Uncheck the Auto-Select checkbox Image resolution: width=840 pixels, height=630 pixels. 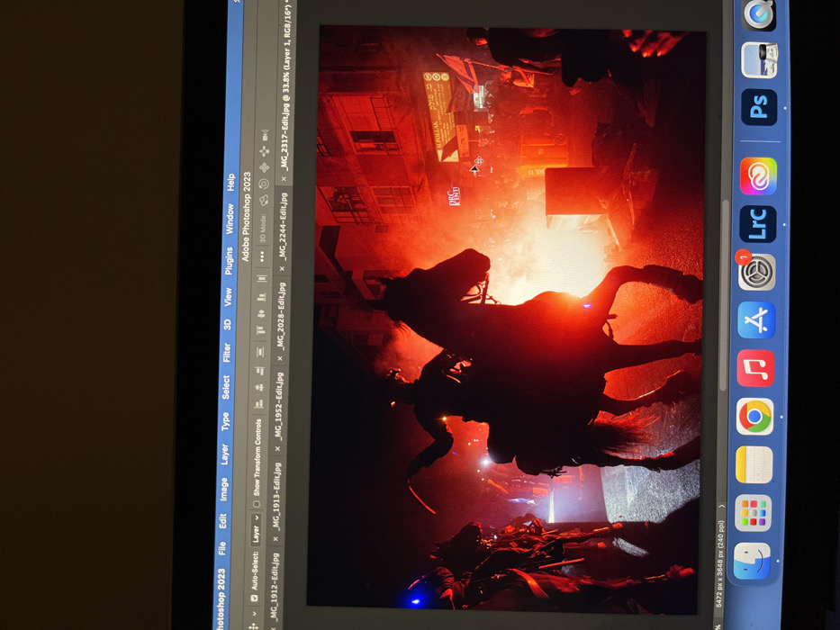click(254, 598)
